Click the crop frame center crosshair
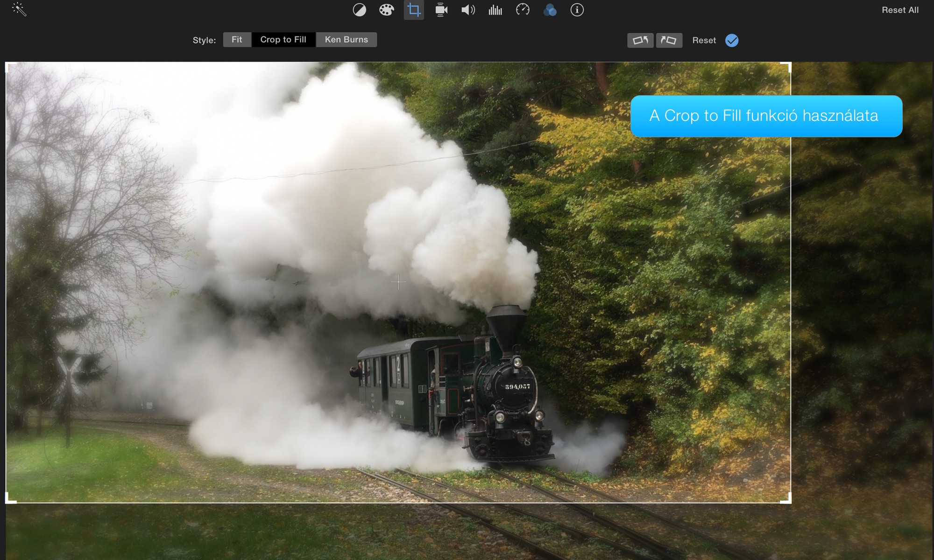 398,282
